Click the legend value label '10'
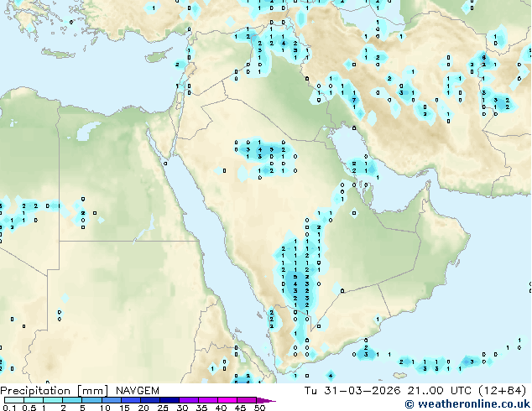Image resolution: width=532 pixels, height=411 pixels. pyautogui.click(x=105, y=408)
